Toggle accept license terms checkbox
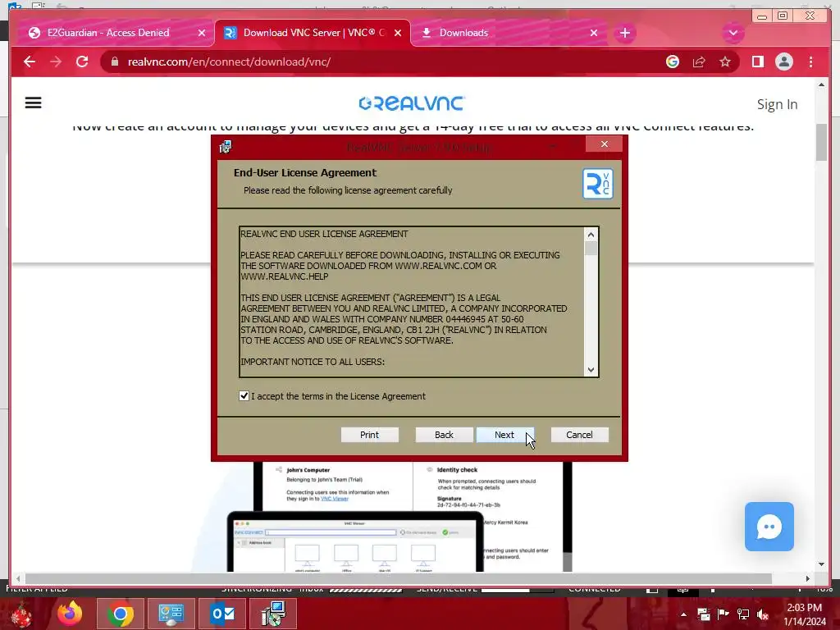This screenshot has width=840, height=630. tap(244, 396)
